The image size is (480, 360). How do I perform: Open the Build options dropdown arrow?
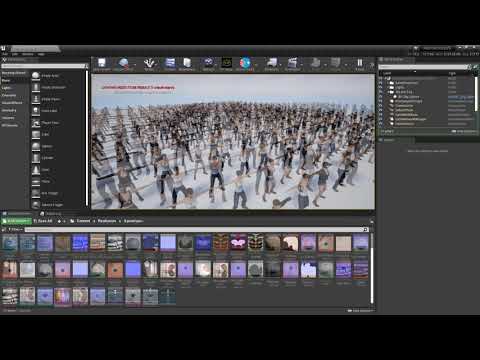tap(325, 64)
